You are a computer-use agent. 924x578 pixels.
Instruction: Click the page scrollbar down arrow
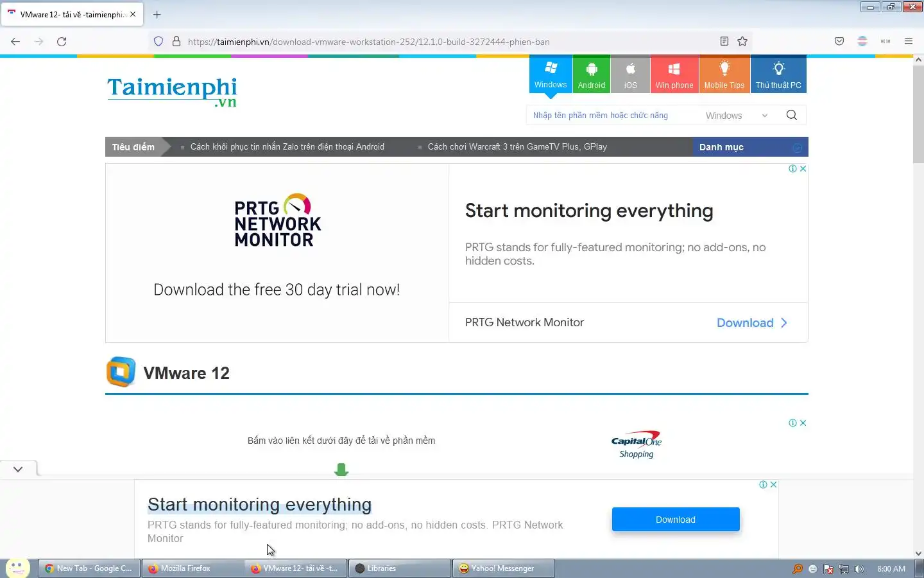[x=918, y=553]
